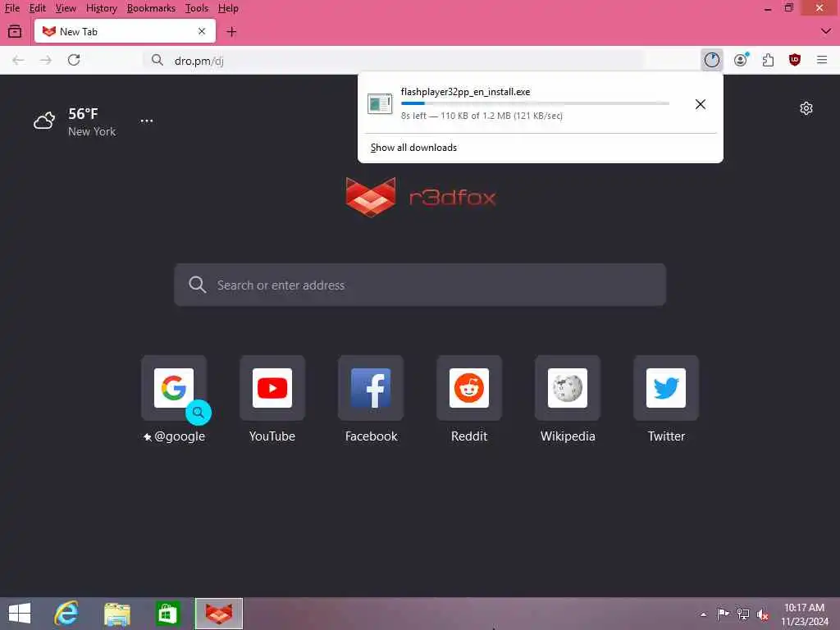Reload the current page

74,60
